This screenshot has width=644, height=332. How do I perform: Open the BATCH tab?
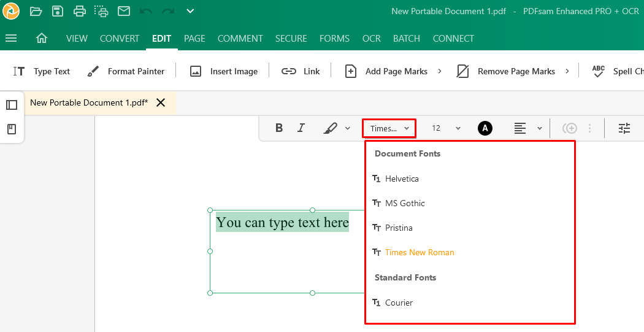pos(407,39)
